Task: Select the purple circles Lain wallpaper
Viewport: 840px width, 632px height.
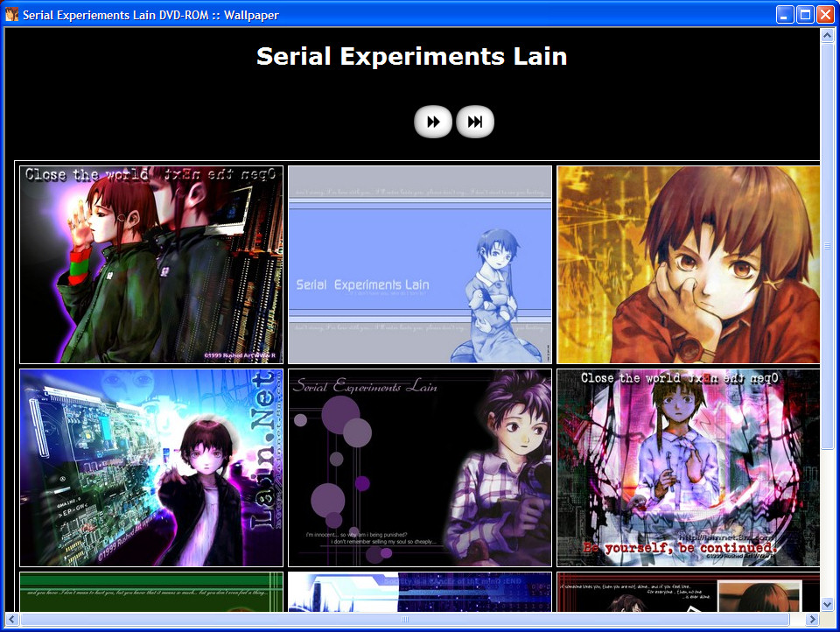Action: (x=420, y=467)
